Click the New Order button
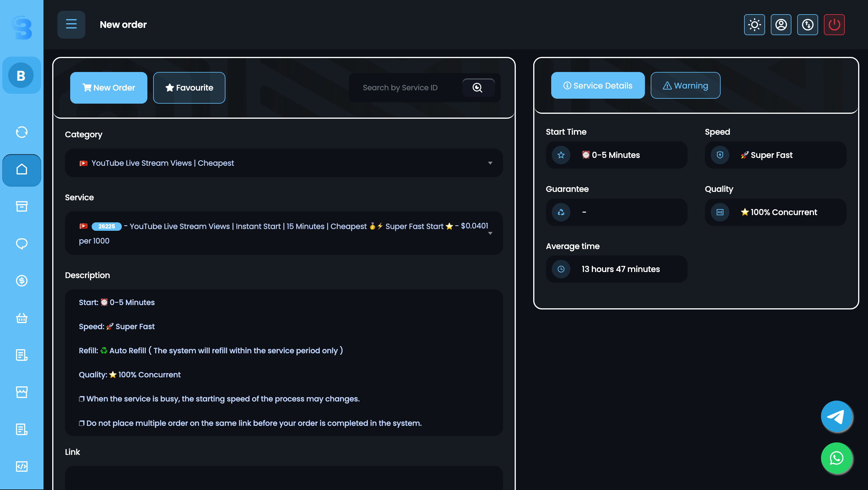Viewport: 868px width, 490px height. coord(108,88)
